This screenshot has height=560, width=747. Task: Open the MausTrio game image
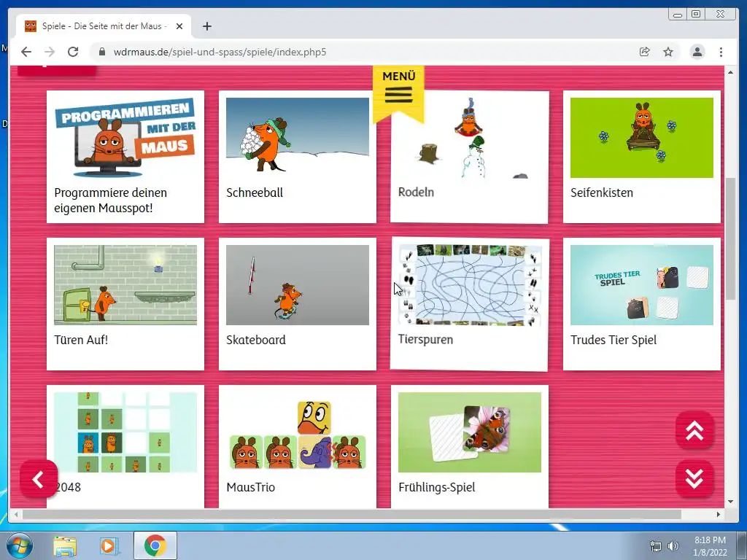tap(298, 432)
